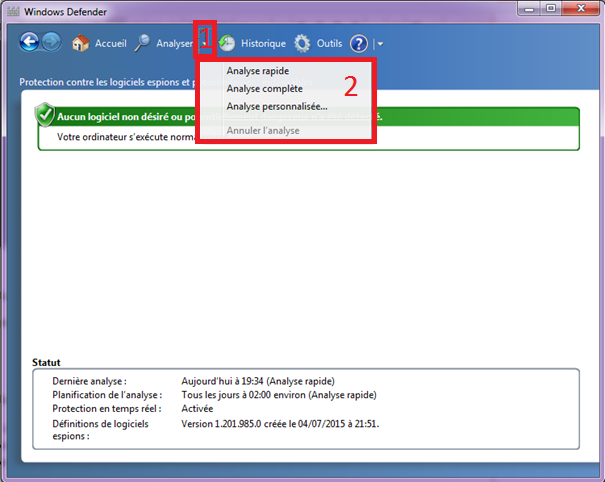The width and height of the screenshot is (605, 482).
Task: Minimize the Windows Defender window
Action: [529, 9]
